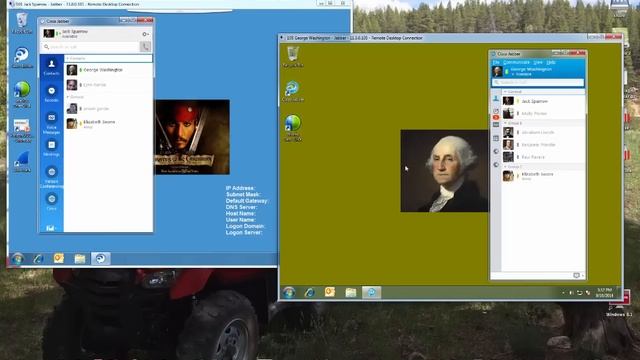Open Recycle Bin on Jack Sparrow's desktop
This screenshot has height=360, width=640.
pyautogui.click(x=22, y=23)
